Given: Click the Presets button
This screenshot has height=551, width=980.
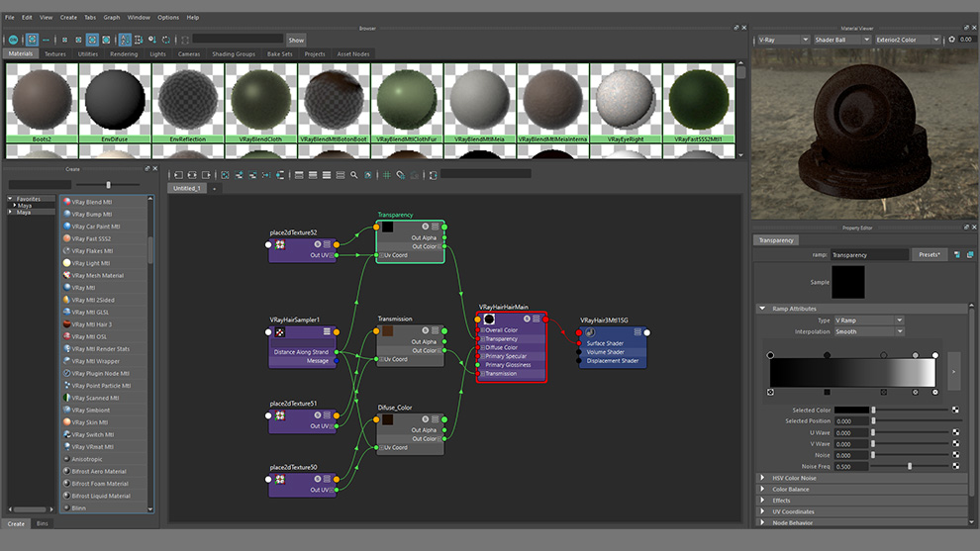Looking at the screenshot, I should [x=929, y=255].
